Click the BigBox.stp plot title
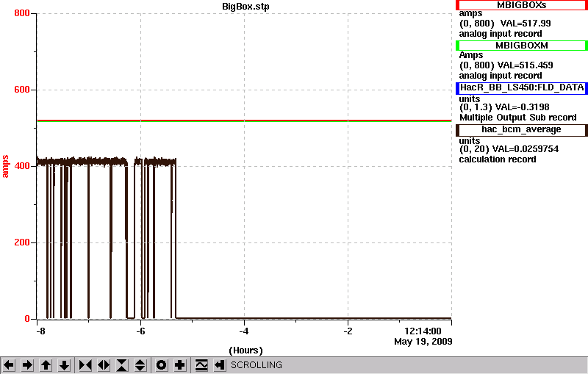The image size is (588, 374). pos(245,7)
